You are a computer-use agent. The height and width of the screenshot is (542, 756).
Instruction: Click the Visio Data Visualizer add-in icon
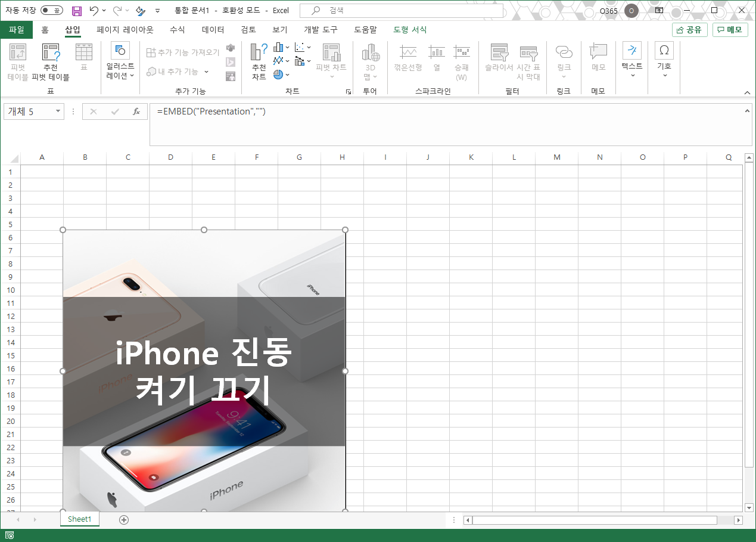(231, 48)
